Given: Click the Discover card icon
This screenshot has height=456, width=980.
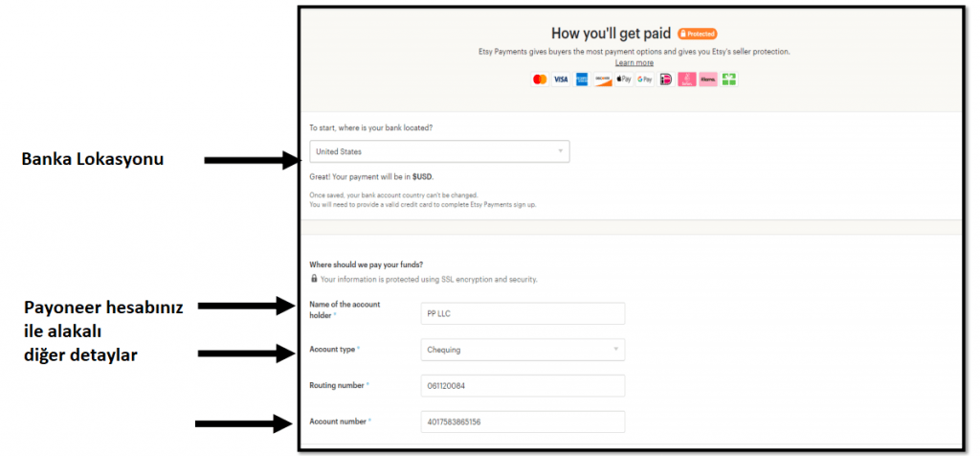Looking at the screenshot, I should point(603,80).
